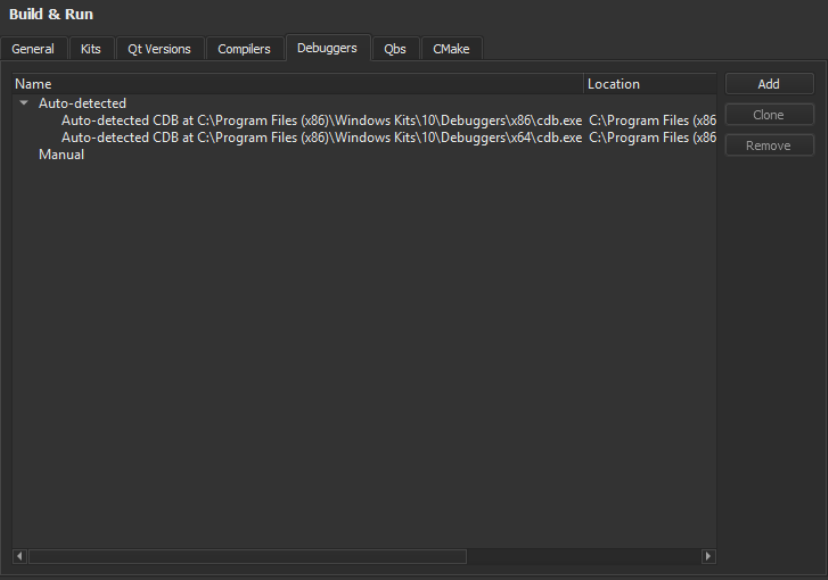
Task: Click the Name column header
Action: (x=298, y=84)
